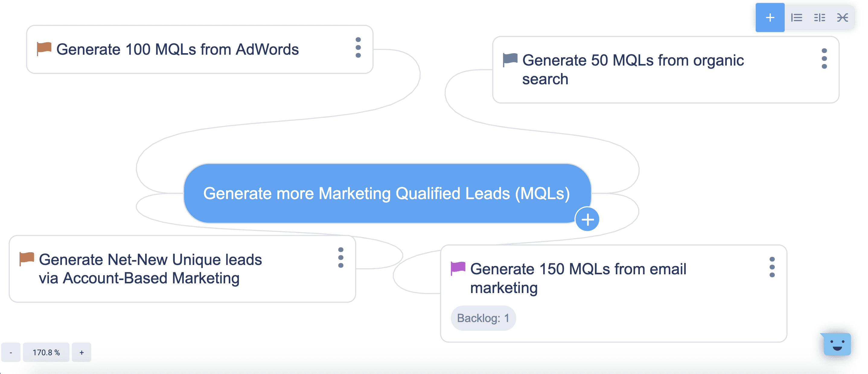
Task: Switch to list view icon
Action: tap(796, 18)
